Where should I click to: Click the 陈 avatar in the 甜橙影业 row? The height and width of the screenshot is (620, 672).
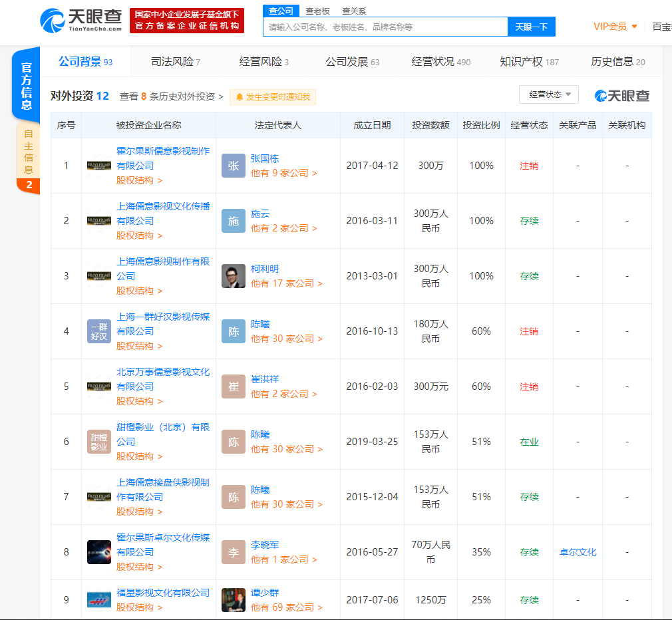(234, 442)
